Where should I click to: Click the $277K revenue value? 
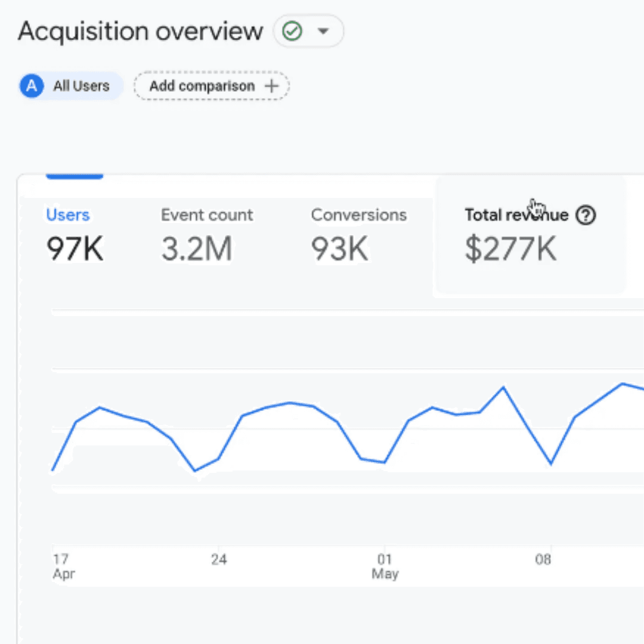(510, 249)
